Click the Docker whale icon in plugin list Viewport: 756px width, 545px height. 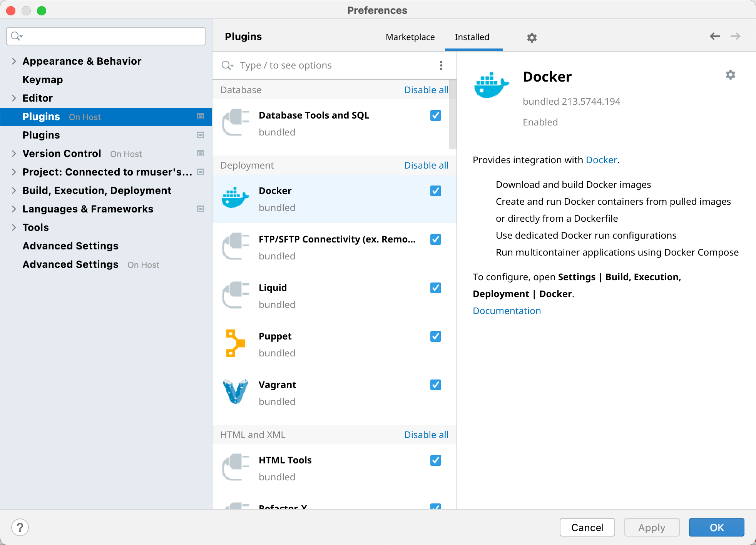(235, 198)
